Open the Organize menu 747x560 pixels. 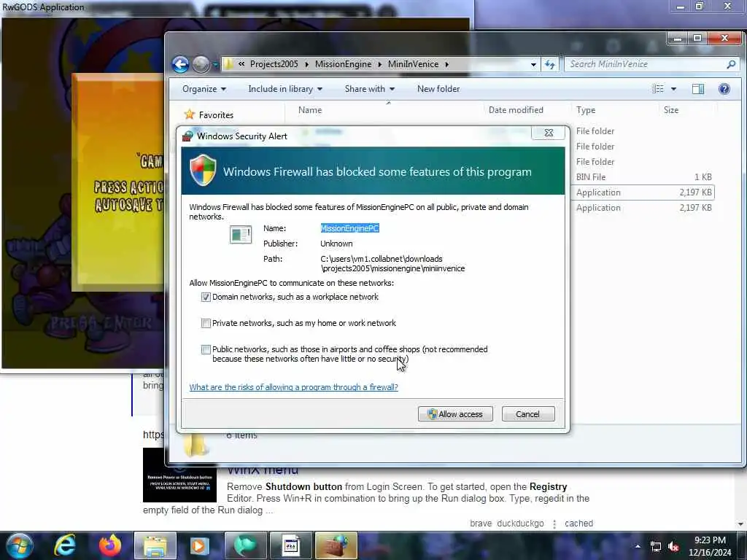coord(204,89)
